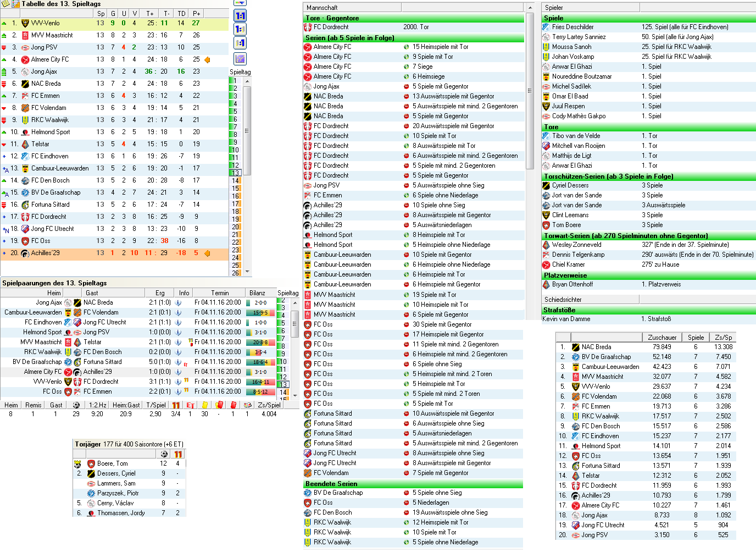
Task: Select 'Kevin van Damme' under Strafstöße
Action: 649,319
